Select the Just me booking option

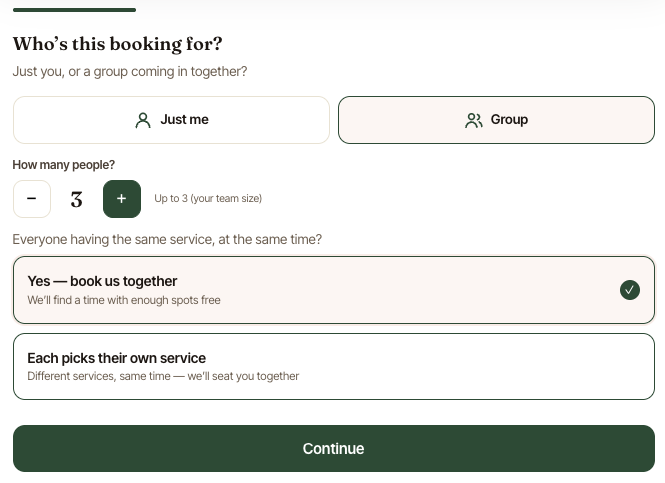[171, 120]
